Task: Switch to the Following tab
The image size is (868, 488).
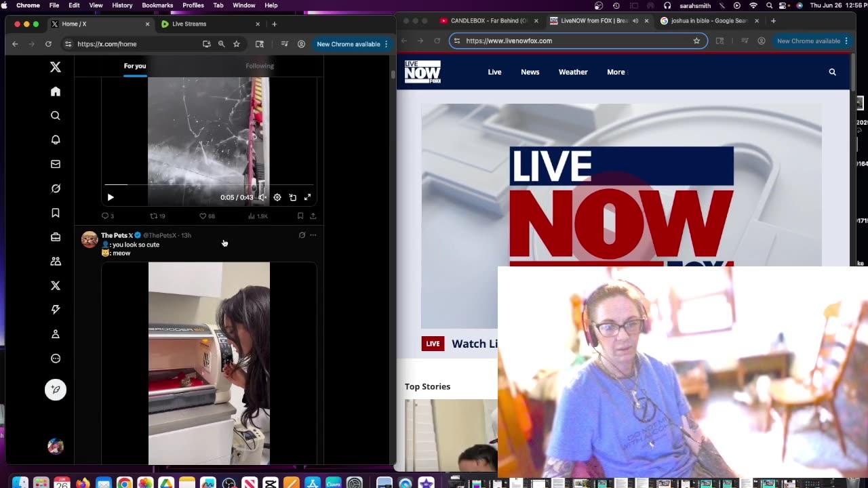Action: 260,66
